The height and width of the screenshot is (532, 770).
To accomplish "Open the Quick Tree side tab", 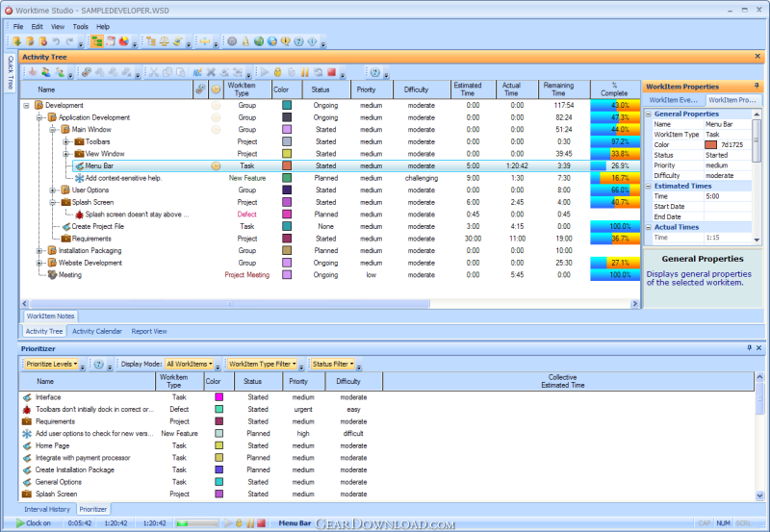I will pyautogui.click(x=11, y=71).
